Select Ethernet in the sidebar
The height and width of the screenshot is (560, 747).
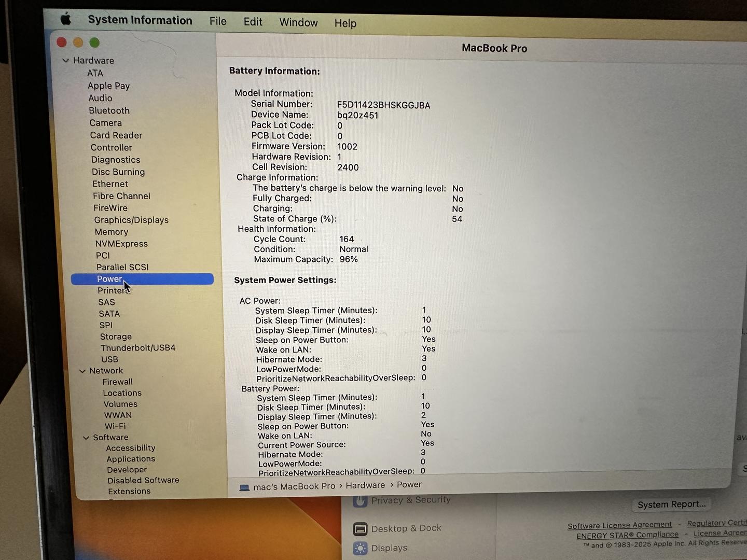coord(110,184)
